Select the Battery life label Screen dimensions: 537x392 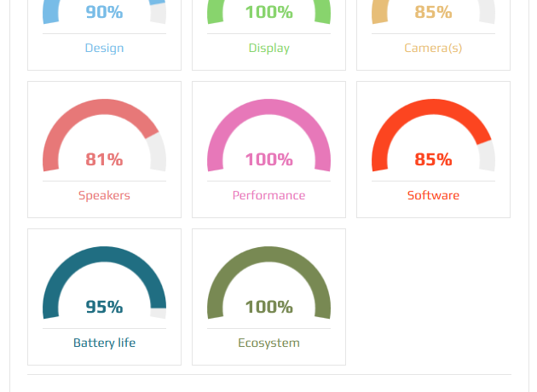[104, 343]
